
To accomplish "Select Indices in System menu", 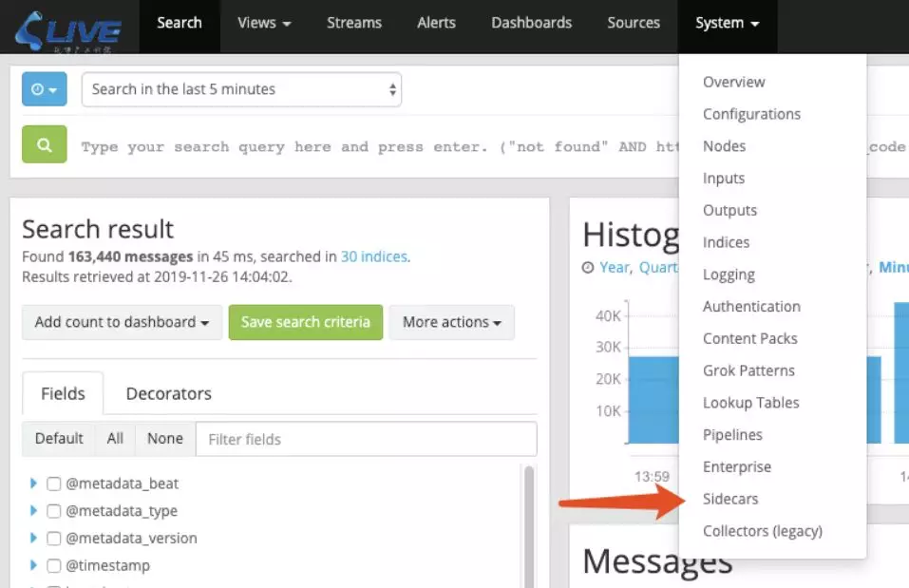I will 726,242.
